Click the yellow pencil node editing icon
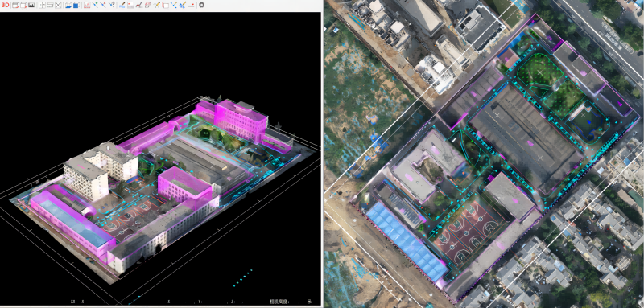 [156, 5]
